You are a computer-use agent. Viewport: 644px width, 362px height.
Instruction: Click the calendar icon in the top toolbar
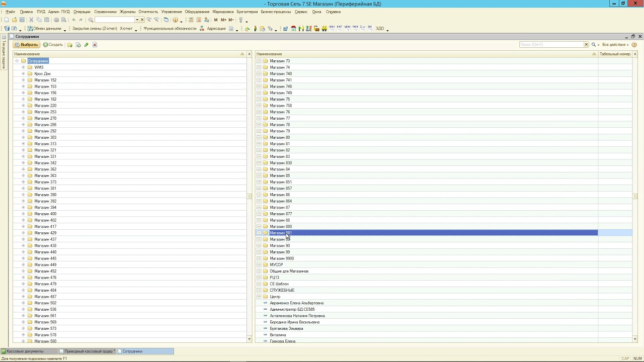(x=199, y=20)
